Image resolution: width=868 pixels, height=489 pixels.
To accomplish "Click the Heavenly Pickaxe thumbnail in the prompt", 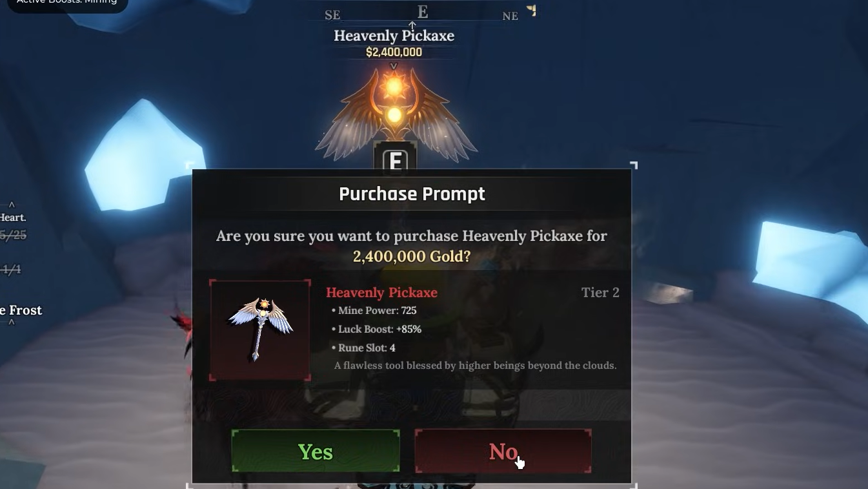I will pos(260,330).
